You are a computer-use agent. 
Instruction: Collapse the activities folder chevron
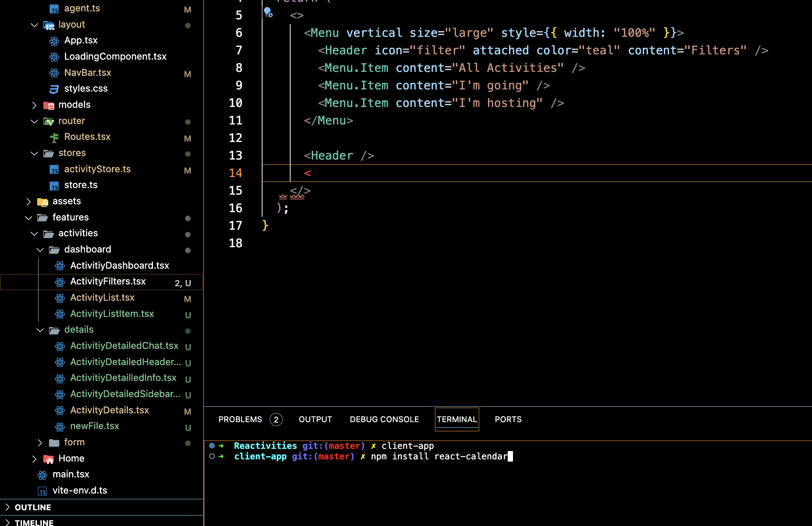click(34, 234)
